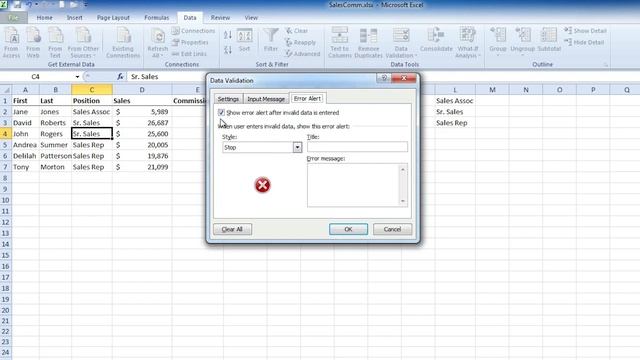The height and width of the screenshot is (360, 640).
Task: Open What-If Analysis menu
Action: pyautogui.click(x=468, y=42)
